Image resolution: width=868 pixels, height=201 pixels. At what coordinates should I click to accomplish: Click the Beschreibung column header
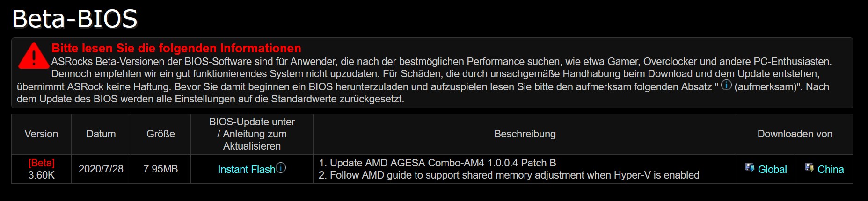pyautogui.click(x=525, y=134)
